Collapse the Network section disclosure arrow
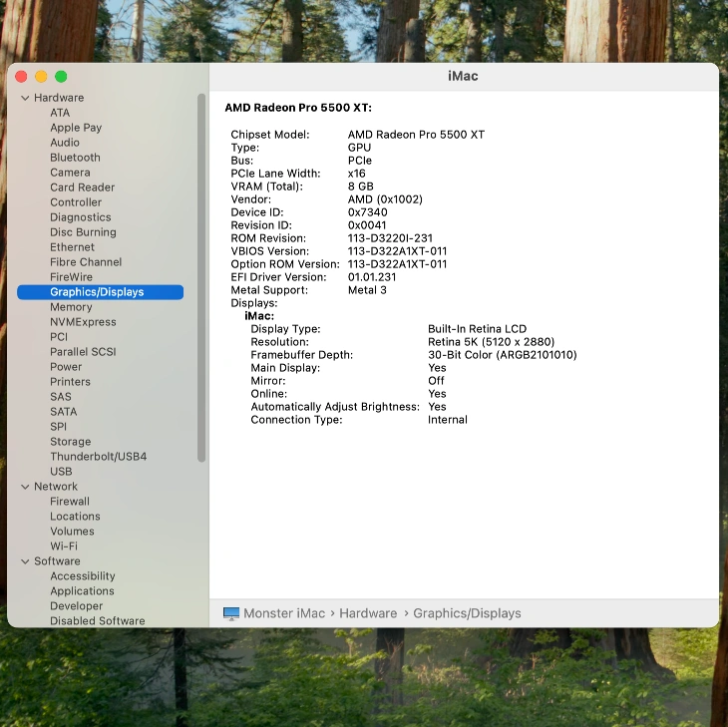The height and width of the screenshot is (727, 728). 25,487
